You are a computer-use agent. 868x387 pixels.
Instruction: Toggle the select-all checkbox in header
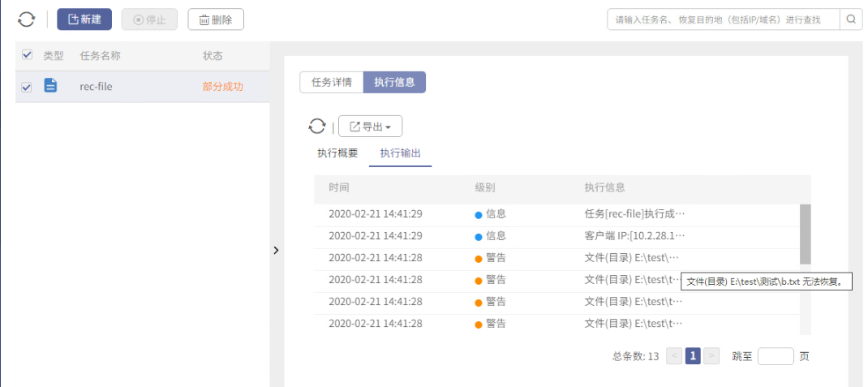point(27,55)
